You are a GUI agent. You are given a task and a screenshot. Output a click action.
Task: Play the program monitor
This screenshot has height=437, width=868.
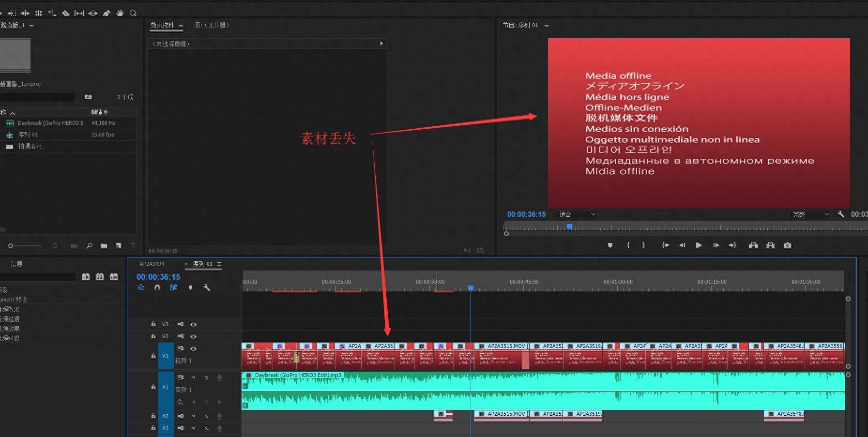(699, 245)
